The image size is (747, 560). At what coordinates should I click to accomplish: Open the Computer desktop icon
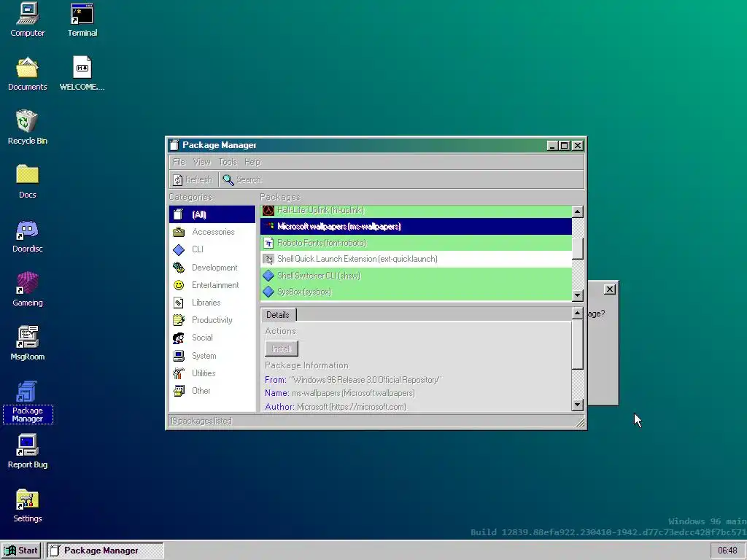click(x=27, y=20)
